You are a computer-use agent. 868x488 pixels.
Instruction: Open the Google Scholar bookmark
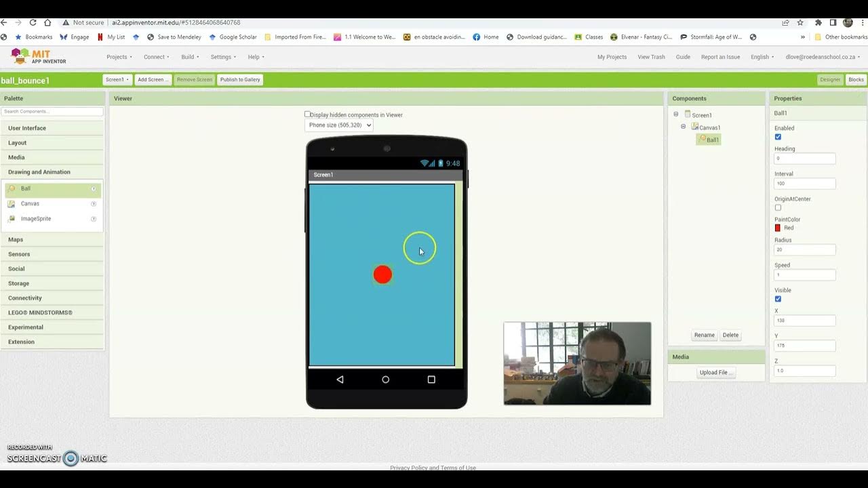point(233,37)
